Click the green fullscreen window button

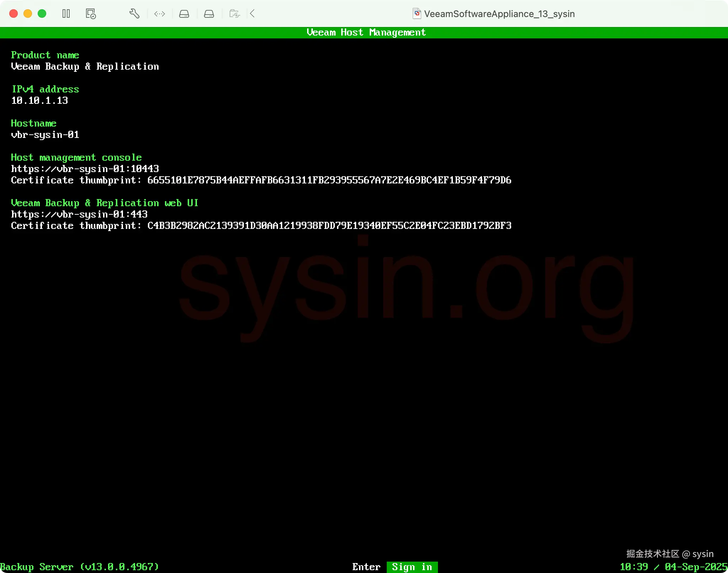(x=42, y=14)
